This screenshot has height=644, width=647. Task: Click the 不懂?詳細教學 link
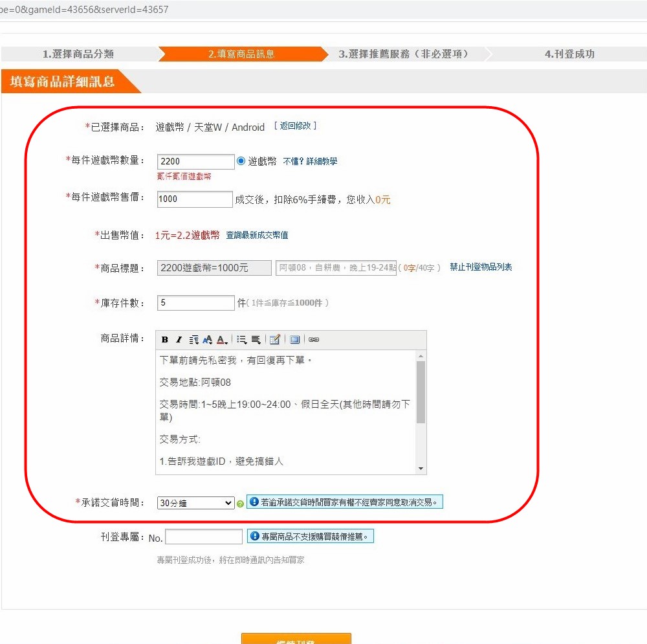tap(310, 162)
